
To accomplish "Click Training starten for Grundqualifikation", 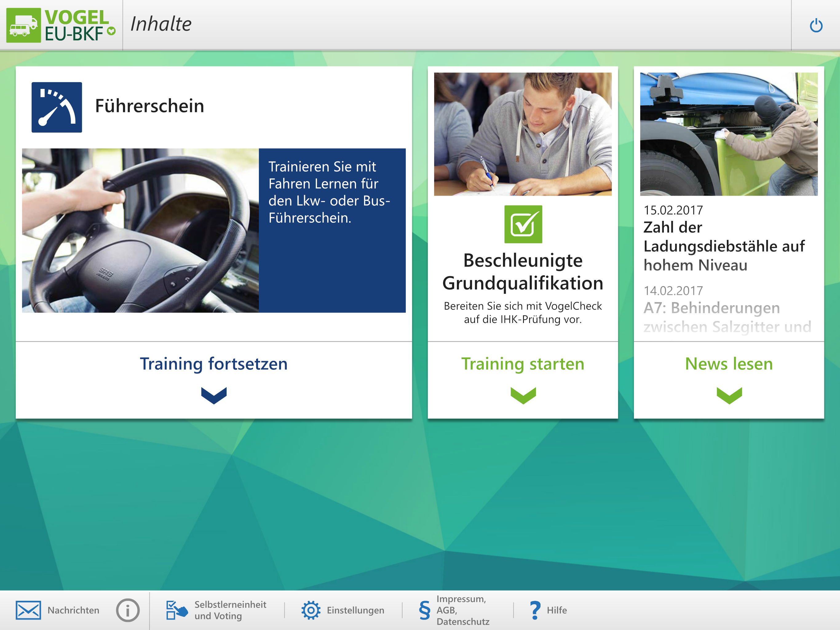I will click(x=523, y=364).
